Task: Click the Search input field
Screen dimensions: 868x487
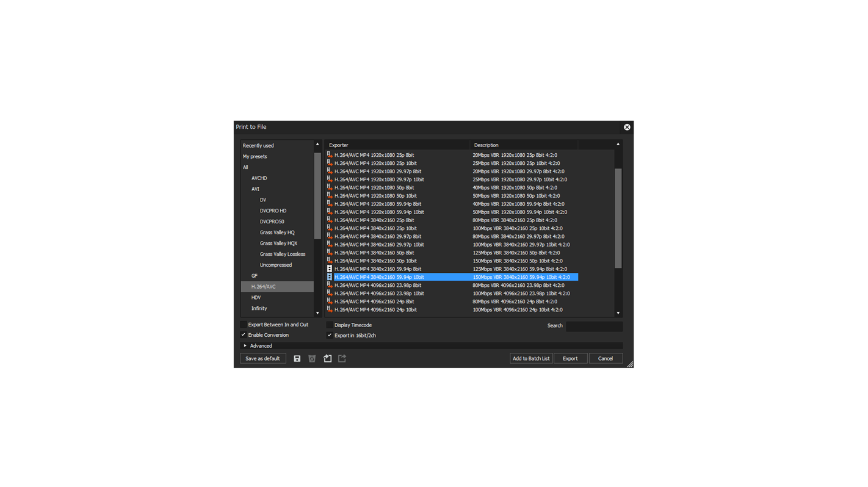Action: point(594,326)
